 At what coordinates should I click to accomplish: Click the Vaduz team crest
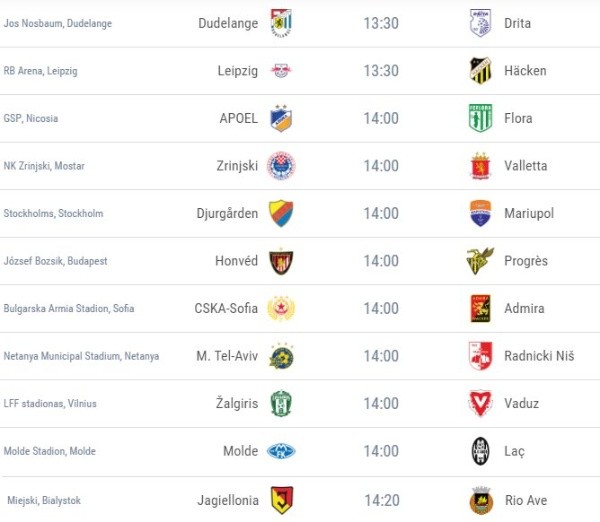(x=481, y=403)
